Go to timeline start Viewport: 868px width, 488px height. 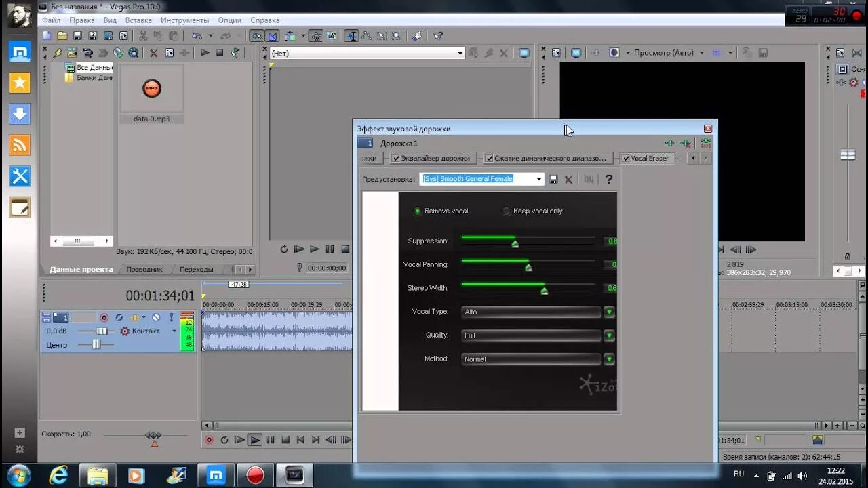(x=300, y=440)
